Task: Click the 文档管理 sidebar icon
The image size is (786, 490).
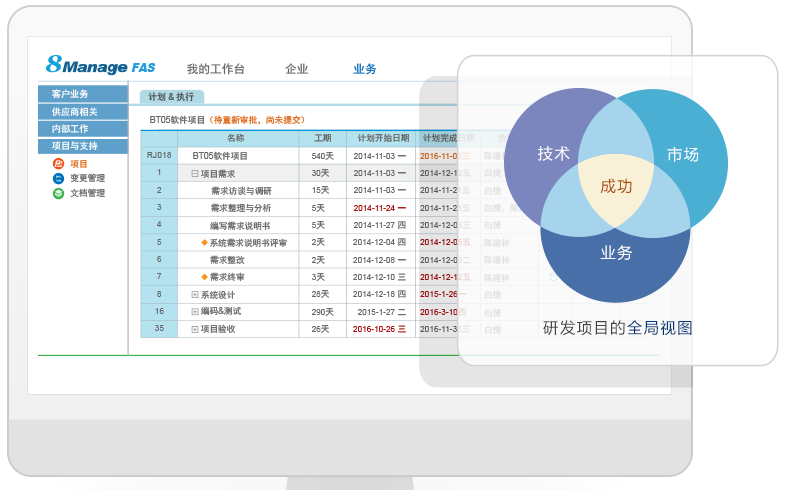Action: pos(58,193)
